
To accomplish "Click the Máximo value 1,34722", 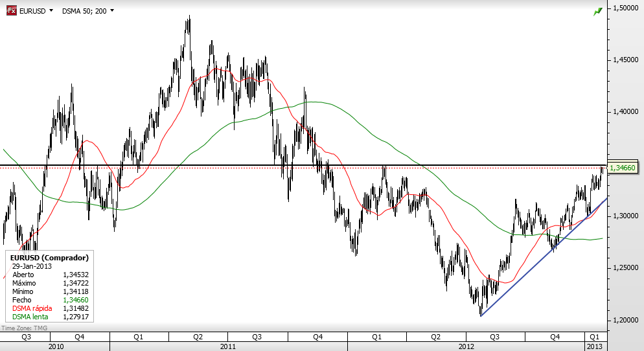I will point(76,283).
